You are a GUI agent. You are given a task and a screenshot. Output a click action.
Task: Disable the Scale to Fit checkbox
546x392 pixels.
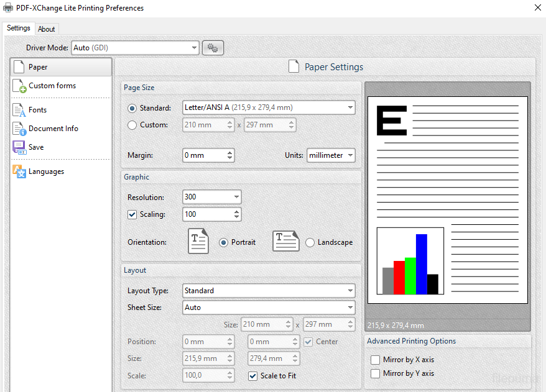point(252,376)
